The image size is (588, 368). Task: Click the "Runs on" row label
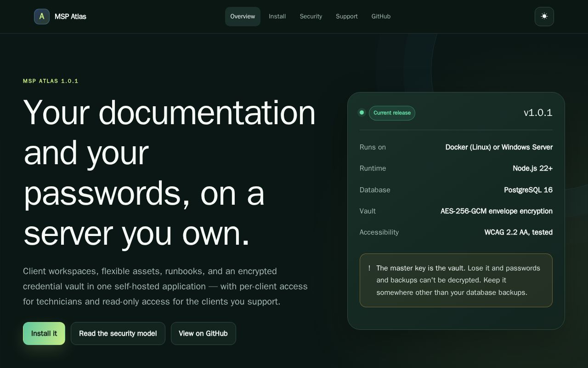[x=373, y=147]
